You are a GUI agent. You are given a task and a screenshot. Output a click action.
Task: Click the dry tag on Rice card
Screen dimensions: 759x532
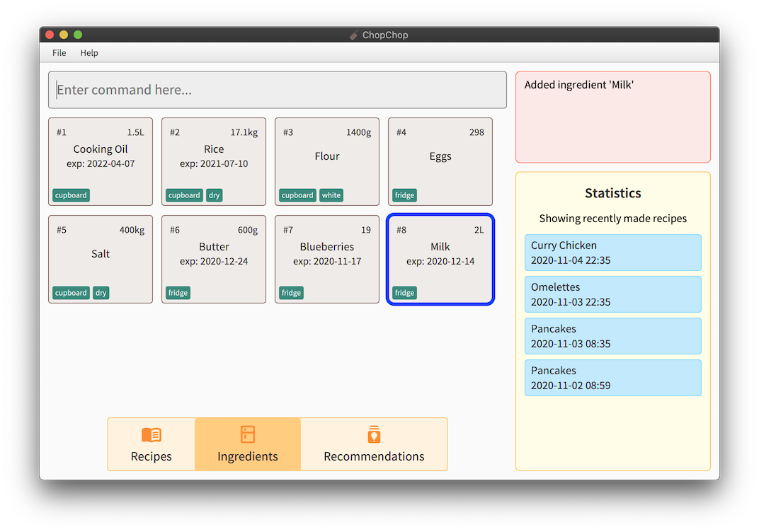tap(215, 195)
